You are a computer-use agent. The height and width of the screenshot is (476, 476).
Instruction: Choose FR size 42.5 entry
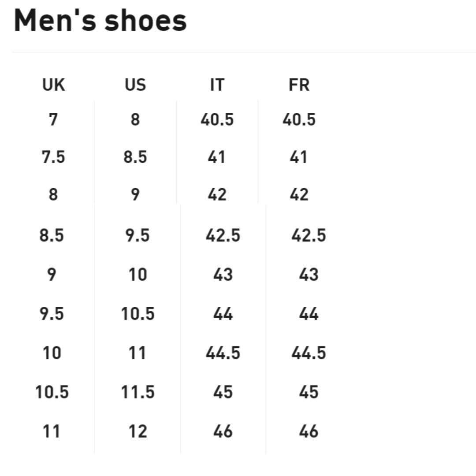309,235
